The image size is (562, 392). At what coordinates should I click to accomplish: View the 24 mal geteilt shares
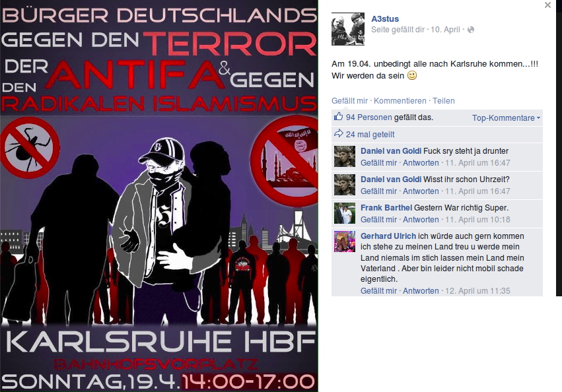click(x=370, y=135)
